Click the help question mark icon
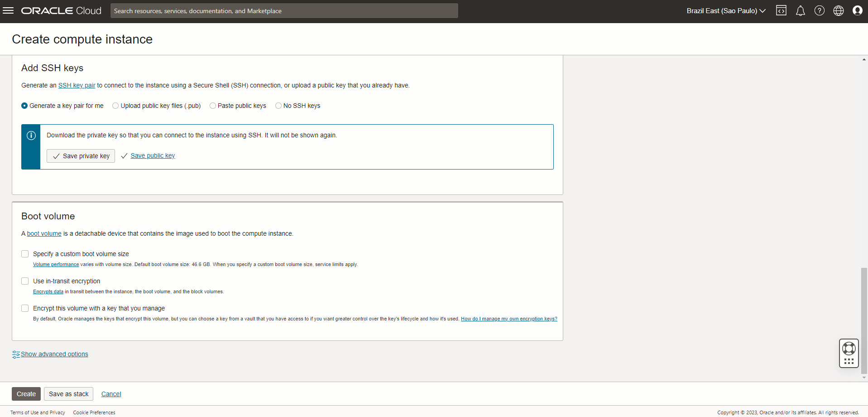Image resolution: width=868 pixels, height=417 pixels. click(820, 10)
